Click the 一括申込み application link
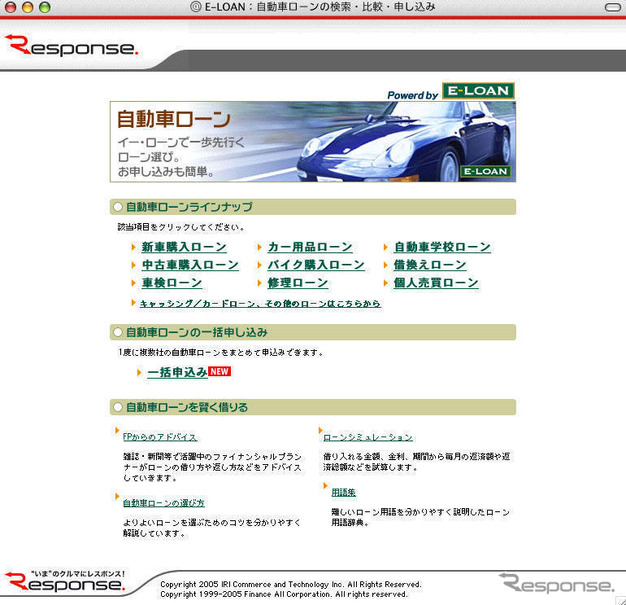Screen dimensions: 626x605 tap(177, 372)
